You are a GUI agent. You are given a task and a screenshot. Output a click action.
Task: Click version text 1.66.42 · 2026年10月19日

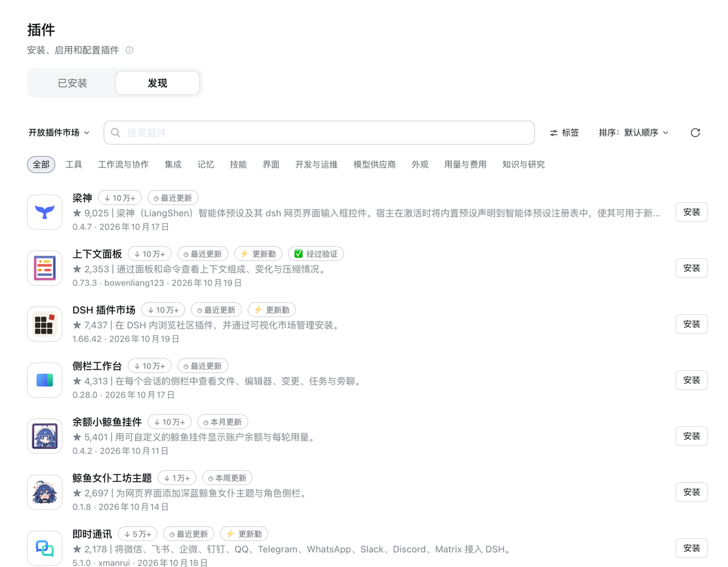point(126,339)
